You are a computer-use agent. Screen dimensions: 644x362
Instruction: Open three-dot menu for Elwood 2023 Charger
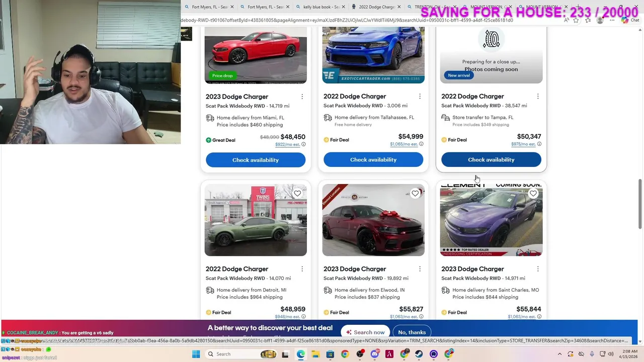tap(420, 269)
